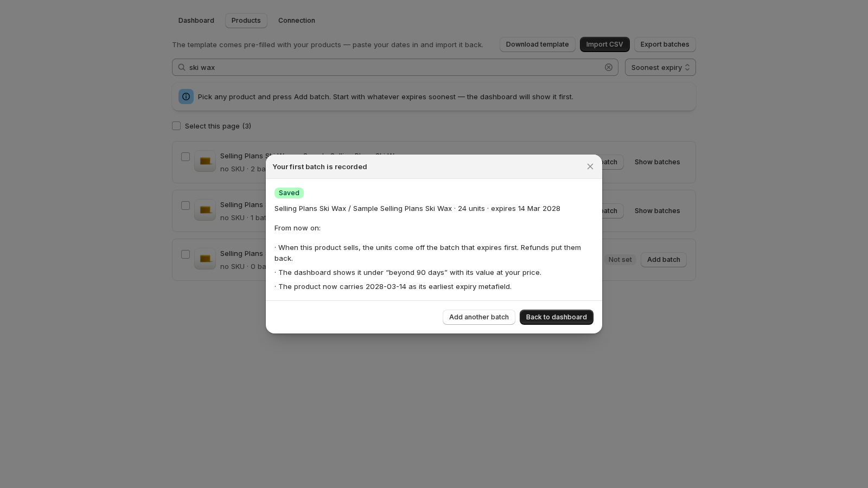The height and width of the screenshot is (488, 868).
Task: Click the green Saved badge
Action: point(289,193)
